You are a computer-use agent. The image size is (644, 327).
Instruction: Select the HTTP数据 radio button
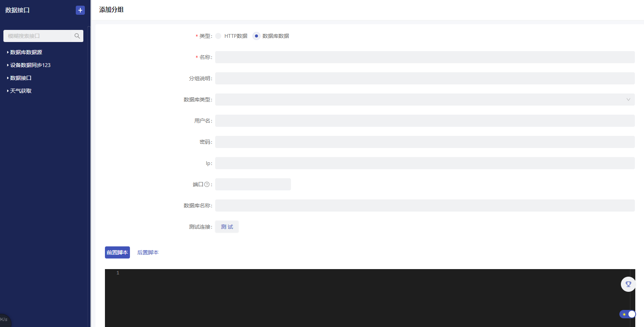pos(218,36)
